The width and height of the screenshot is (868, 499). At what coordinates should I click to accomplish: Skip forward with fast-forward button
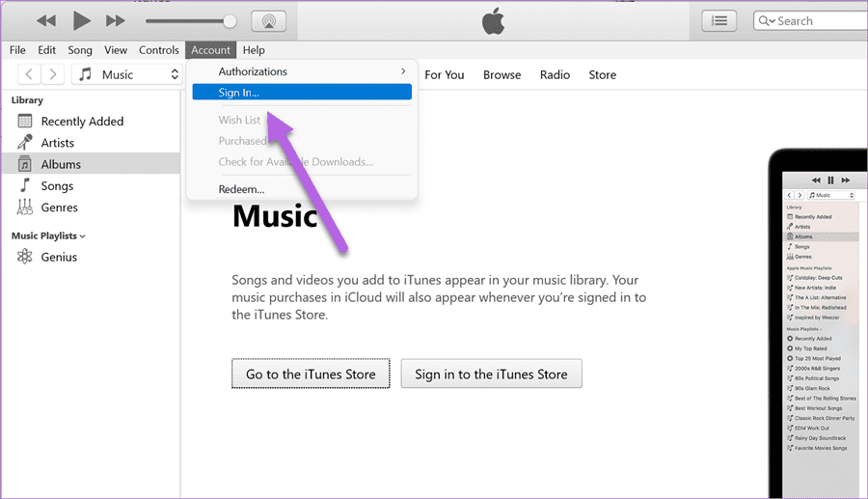(116, 21)
